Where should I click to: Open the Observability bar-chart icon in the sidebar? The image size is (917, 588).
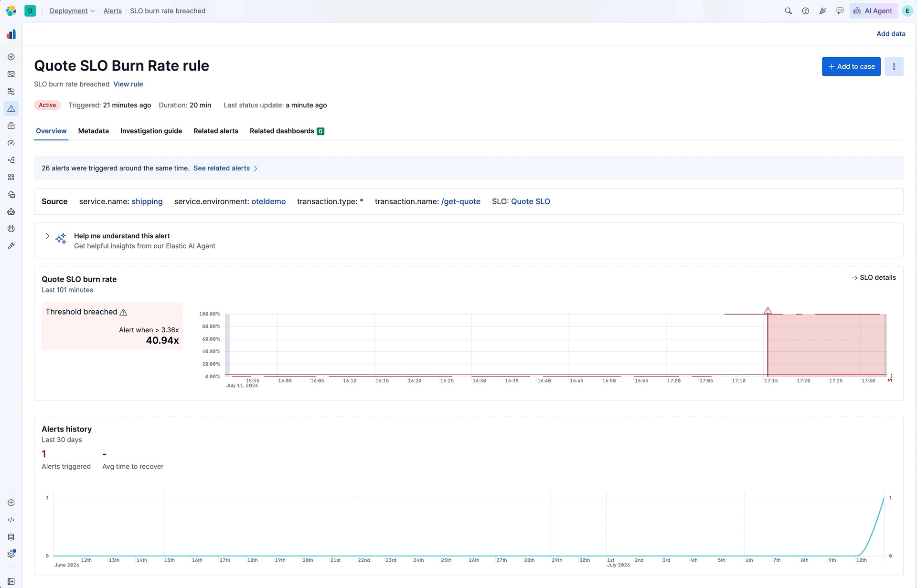point(11,34)
